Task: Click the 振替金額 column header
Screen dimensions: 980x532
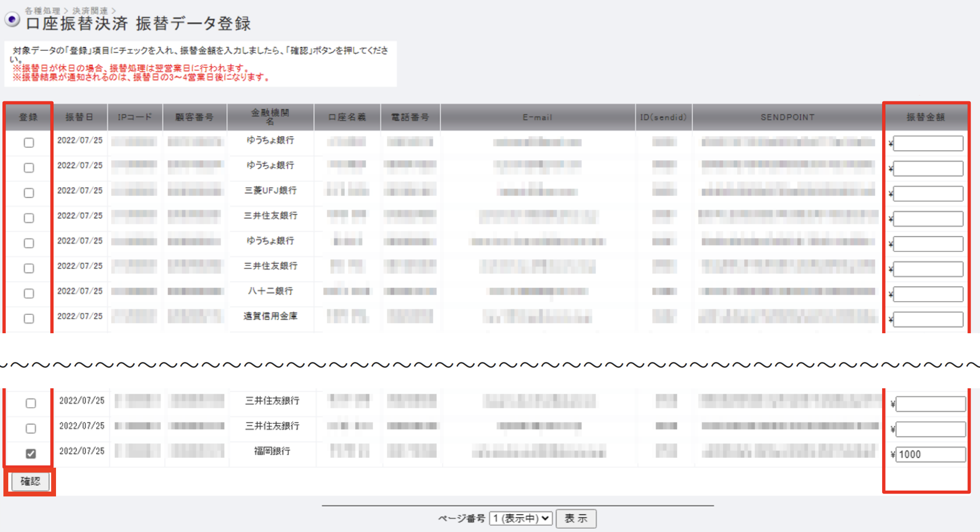Action: 925,117
